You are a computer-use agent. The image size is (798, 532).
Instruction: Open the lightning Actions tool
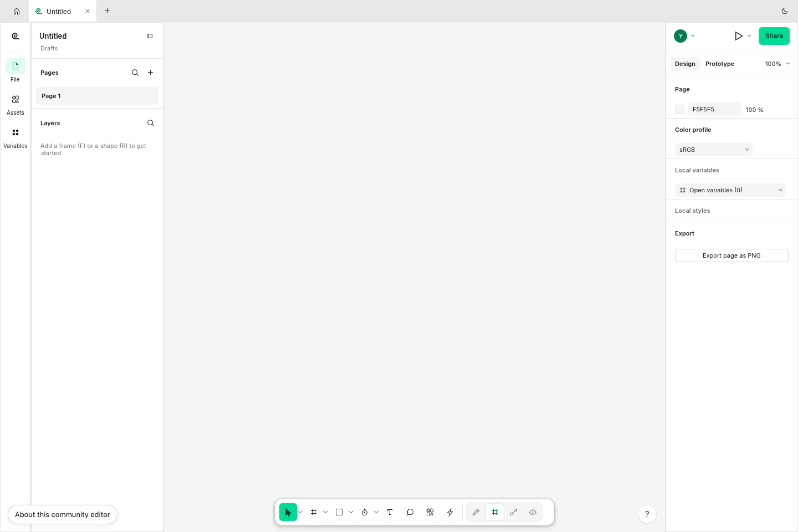tap(450, 512)
